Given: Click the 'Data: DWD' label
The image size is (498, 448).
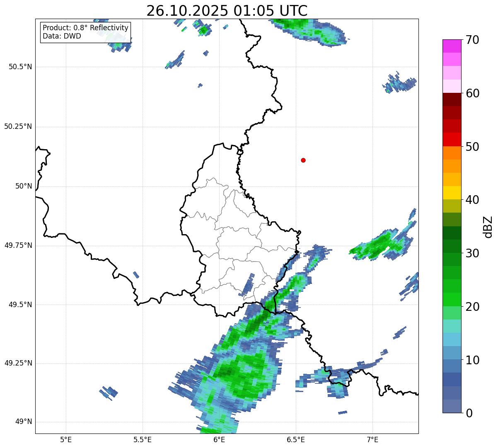Looking at the screenshot, I should pyautogui.click(x=62, y=36).
